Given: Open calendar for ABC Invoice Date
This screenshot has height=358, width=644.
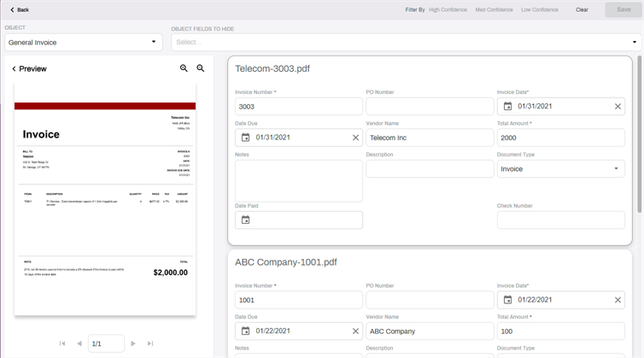Looking at the screenshot, I should point(507,300).
